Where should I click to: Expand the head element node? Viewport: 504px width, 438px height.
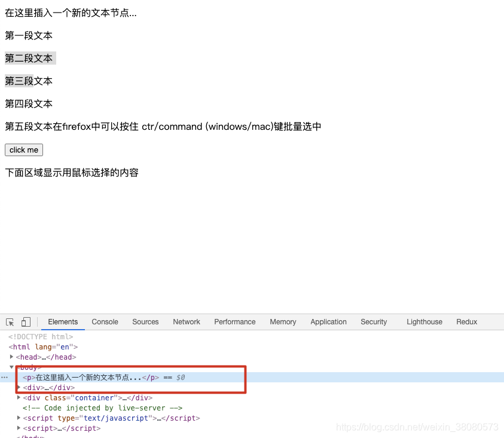click(11, 357)
